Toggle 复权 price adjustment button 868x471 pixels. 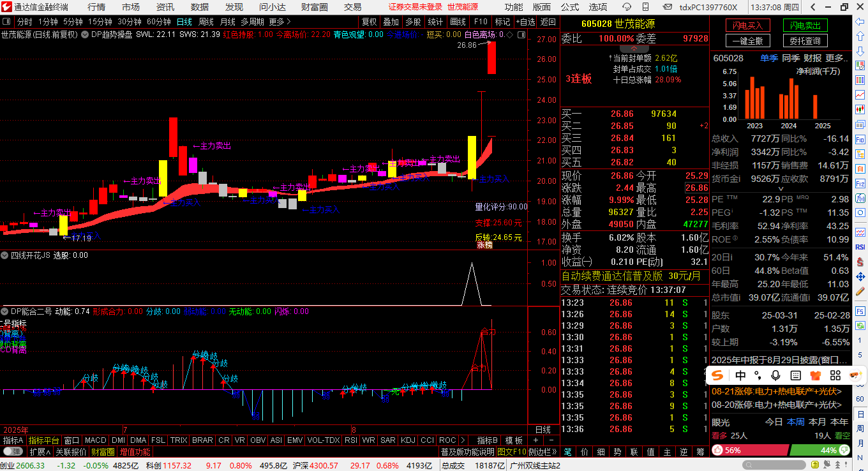coord(370,21)
